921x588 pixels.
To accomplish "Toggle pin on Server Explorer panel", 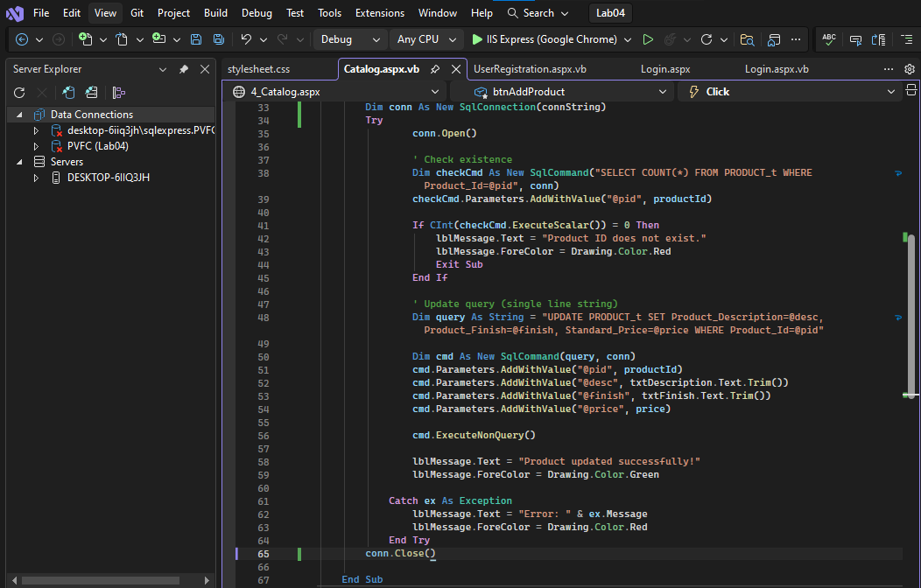I will click(x=184, y=69).
